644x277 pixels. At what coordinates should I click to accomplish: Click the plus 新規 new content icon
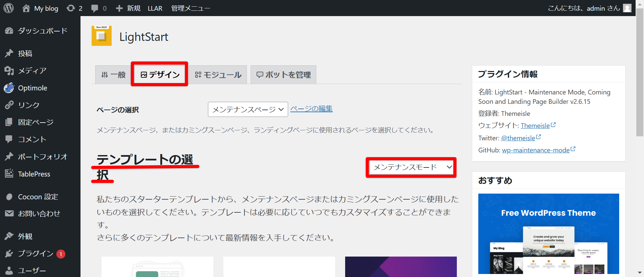119,8
